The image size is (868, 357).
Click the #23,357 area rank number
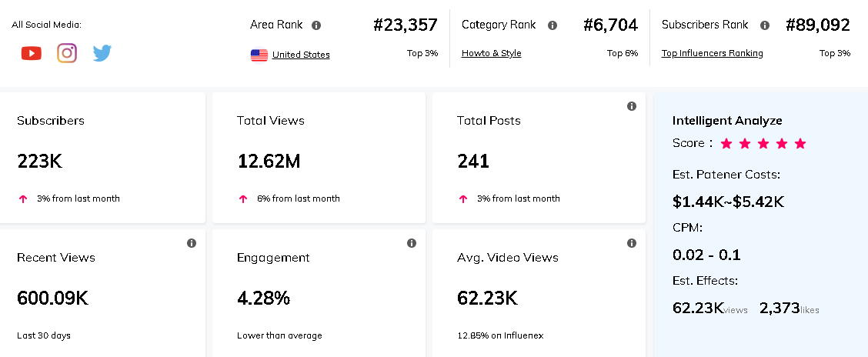pyautogui.click(x=406, y=25)
